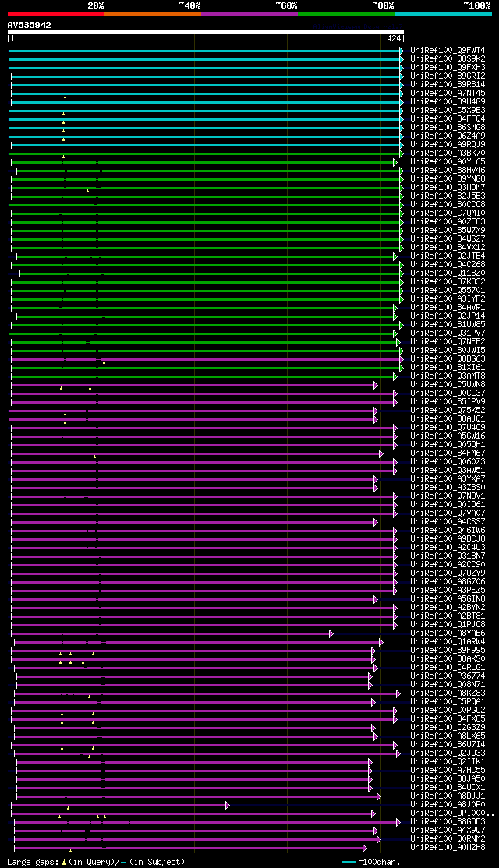Choose the UniRef100_Q31PV7 entry
Image resolution: width=499 pixels, height=868 pixels.
pyautogui.click(x=448, y=333)
